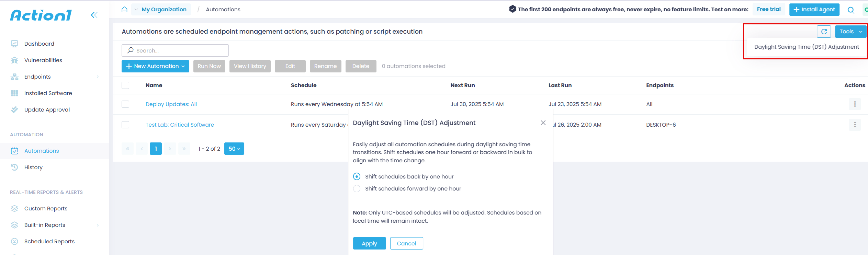Select the Vulnerabilities bug icon
The width and height of the screenshot is (868, 255).
point(14,60)
